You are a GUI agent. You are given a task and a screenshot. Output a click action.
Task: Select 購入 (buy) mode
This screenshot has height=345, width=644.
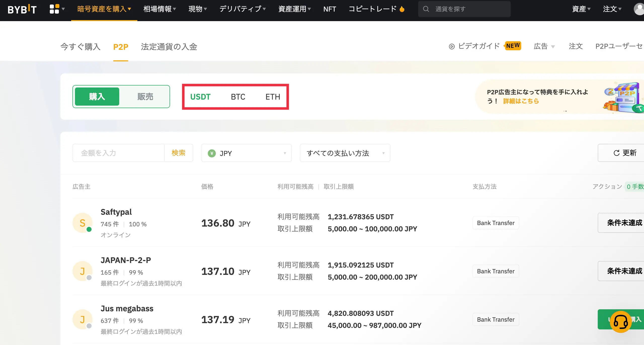[x=97, y=97]
